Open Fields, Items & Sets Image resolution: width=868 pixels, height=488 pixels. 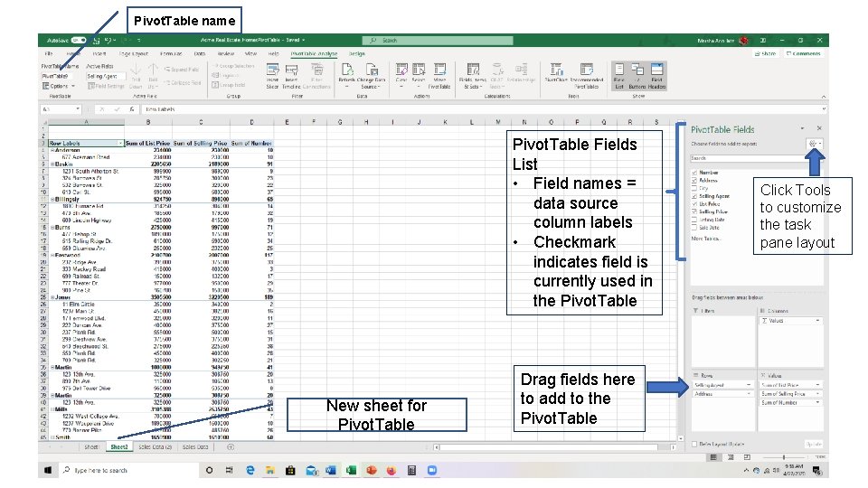[473, 75]
